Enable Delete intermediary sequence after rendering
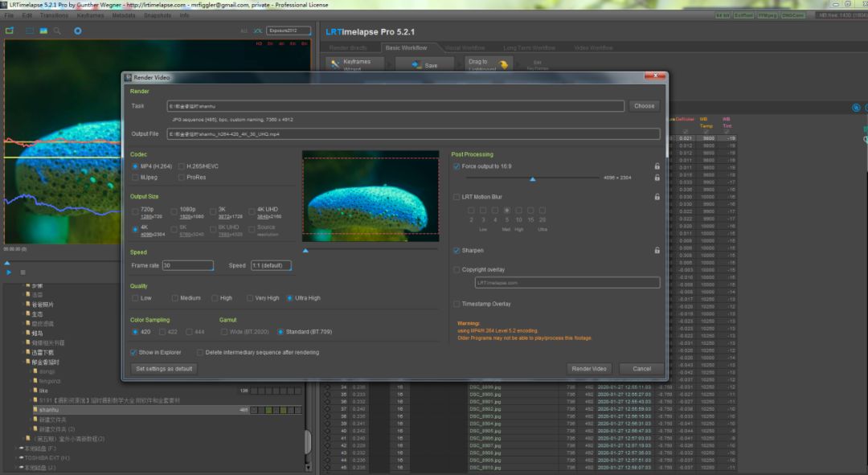Viewport: 868px width, 475px height. [x=200, y=352]
